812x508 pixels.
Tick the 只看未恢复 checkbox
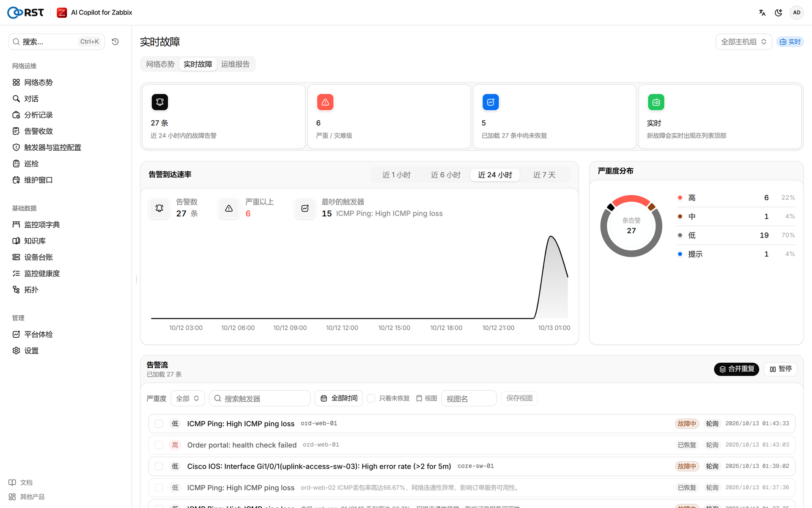point(371,398)
